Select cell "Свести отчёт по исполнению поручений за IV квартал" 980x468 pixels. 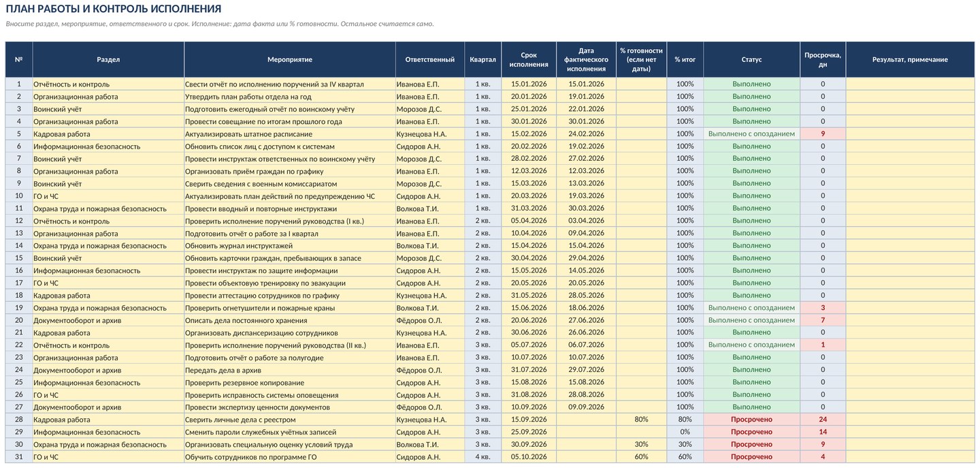click(290, 84)
